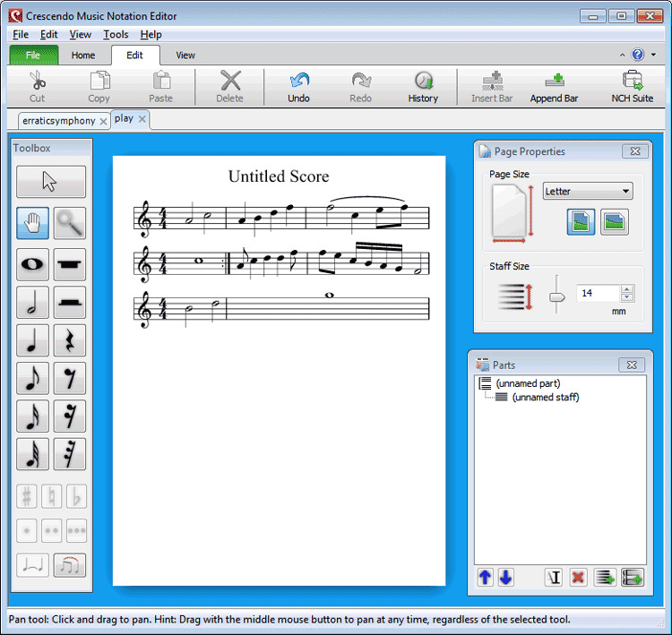Switch to the erraticsymphony document tab
The image size is (672, 635).
(59, 121)
